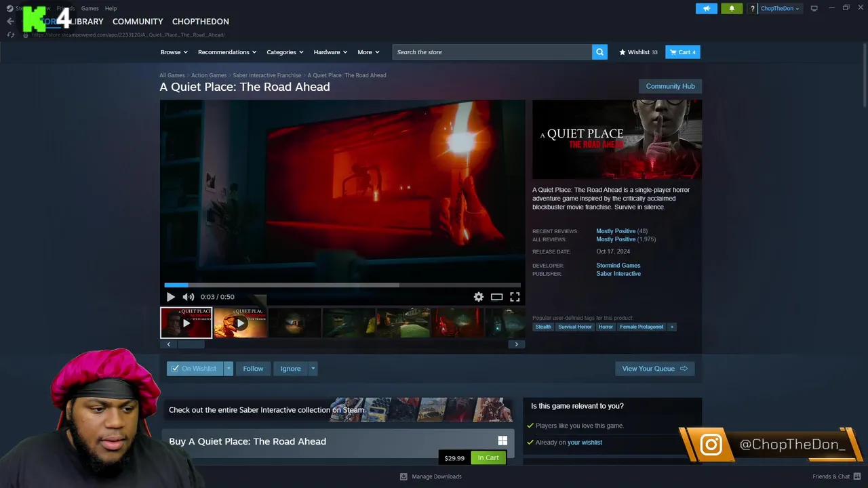
Task: Open the Stormind Games developer link
Action: coord(618,266)
